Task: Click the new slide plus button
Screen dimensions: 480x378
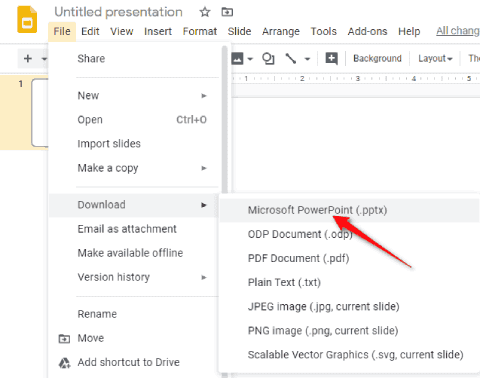Action: [28, 59]
